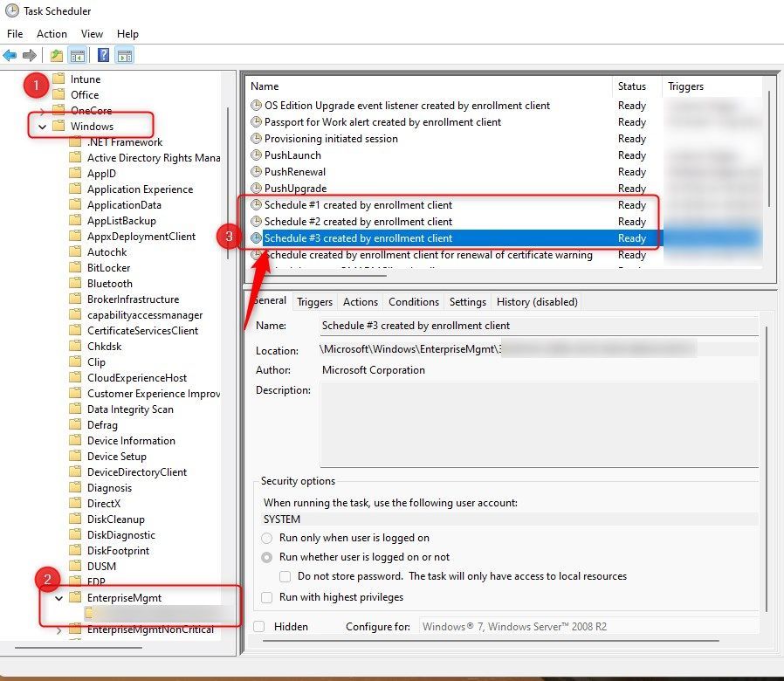Expand the OneCore tree node
The width and height of the screenshot is (784, 681).
click(43, 110)
